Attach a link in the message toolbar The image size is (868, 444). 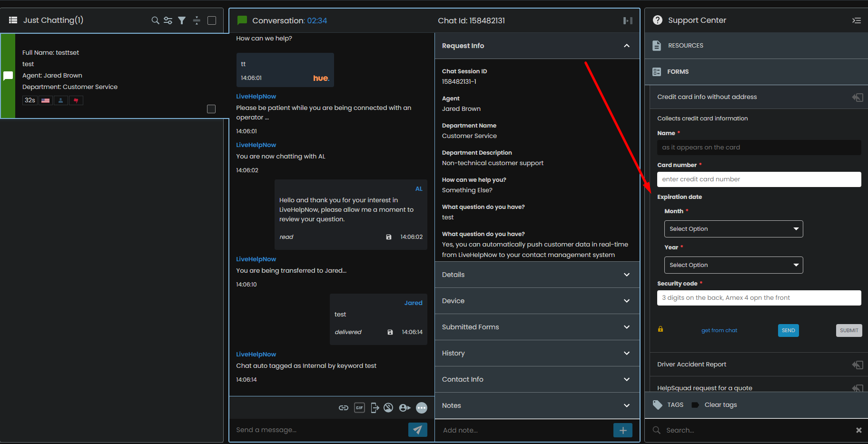(x=344, y=408)
